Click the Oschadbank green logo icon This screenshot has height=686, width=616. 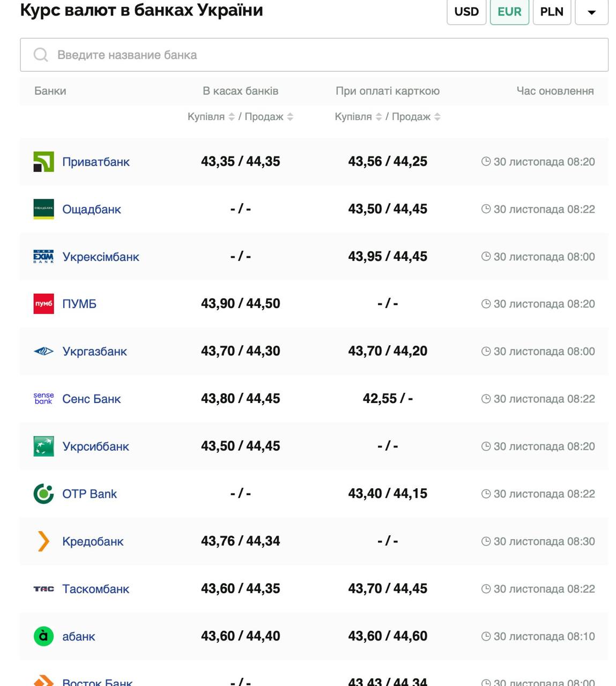tap(43, 209)
